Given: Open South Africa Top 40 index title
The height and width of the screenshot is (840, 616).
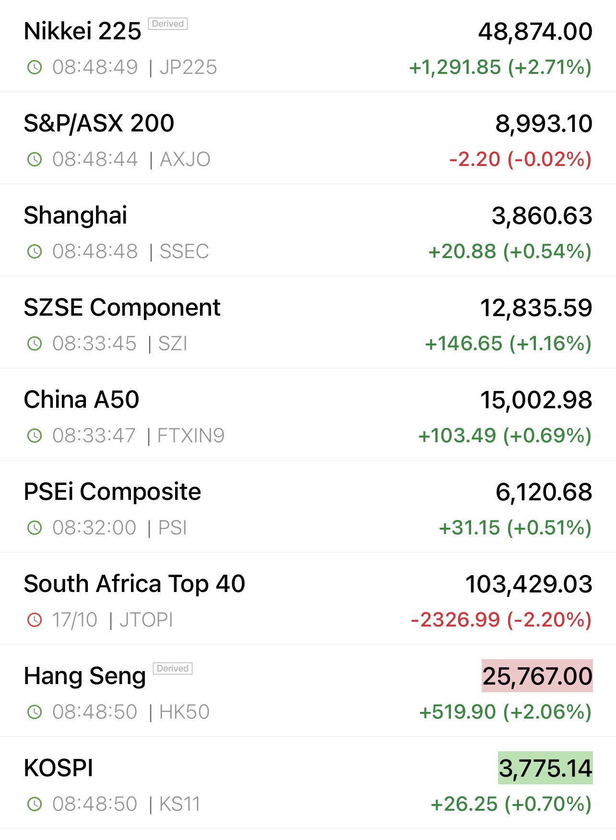Looking at the screenshot, I should (x=134, y=584).
